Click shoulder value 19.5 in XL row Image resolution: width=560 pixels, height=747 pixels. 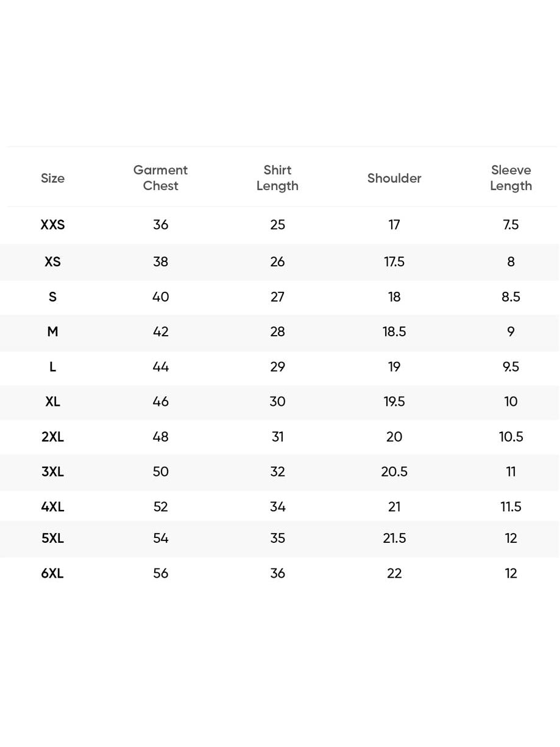coord(394,402)
